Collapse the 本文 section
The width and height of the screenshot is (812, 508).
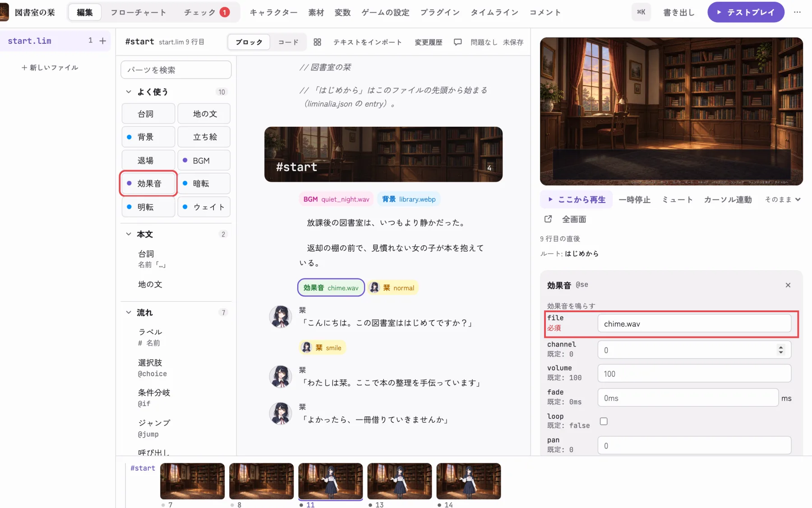point(129,234)
